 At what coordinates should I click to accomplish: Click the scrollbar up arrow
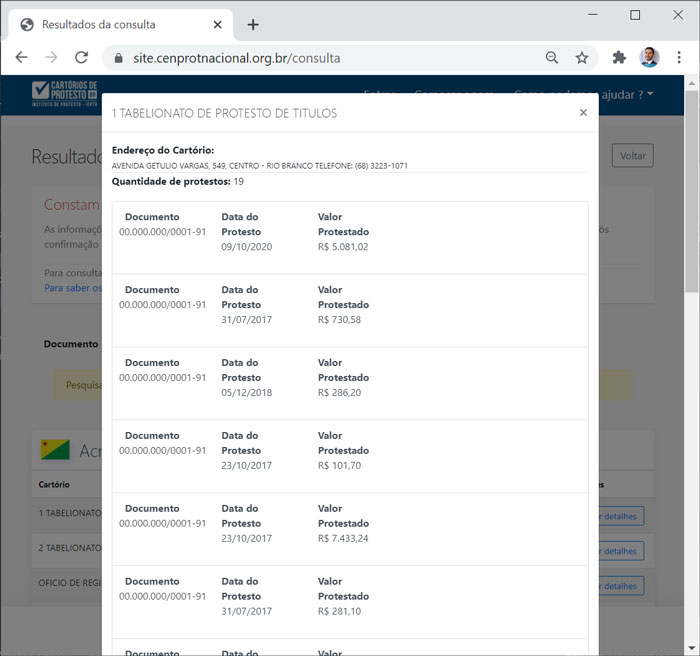click(x=692, y=83)
